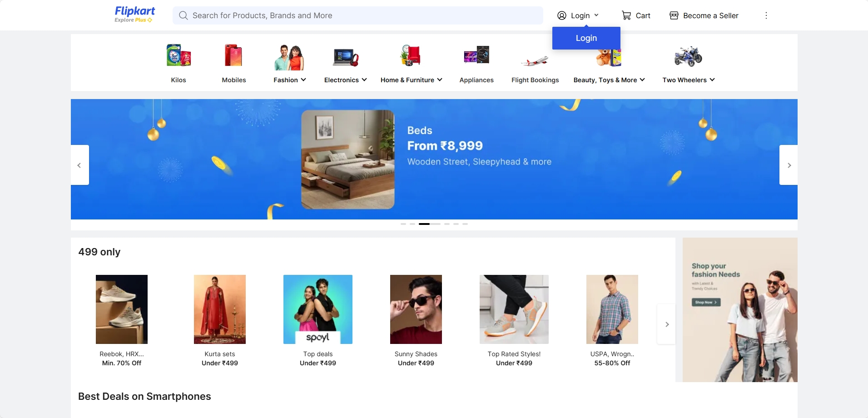Screen dimensions: 868x418
Task: Show next banner with right arrow
Action: point(789,165)
